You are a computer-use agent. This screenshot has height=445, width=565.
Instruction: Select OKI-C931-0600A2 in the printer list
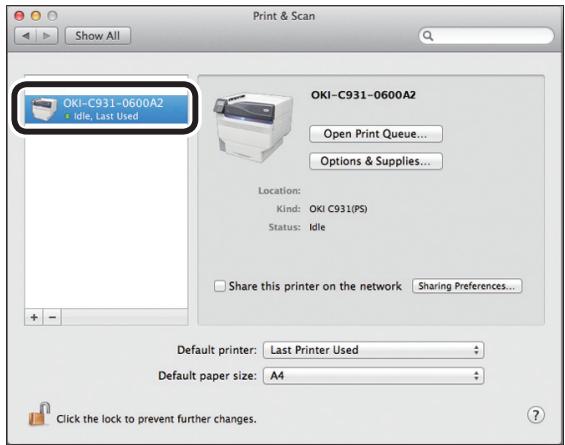(x=106, y=109)
